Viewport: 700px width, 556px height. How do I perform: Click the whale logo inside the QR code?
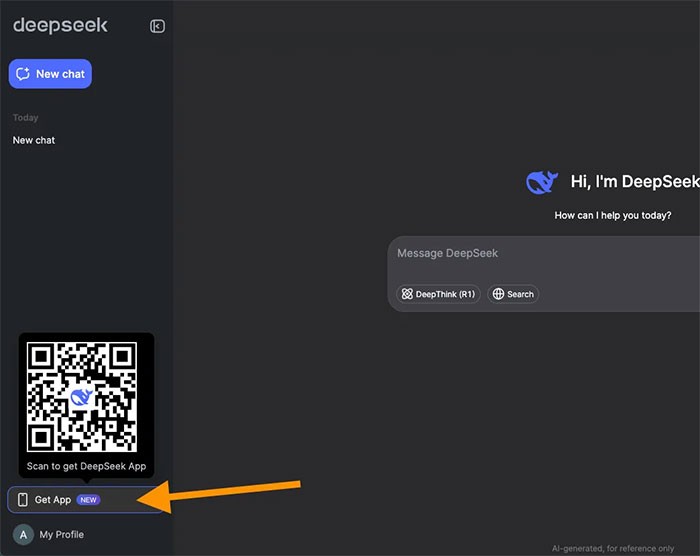[82, 397]
